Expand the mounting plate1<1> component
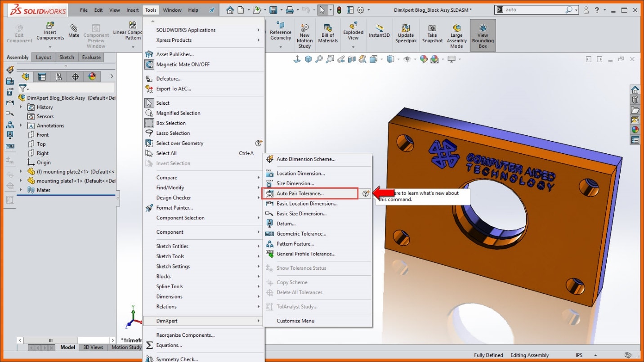 21,181
